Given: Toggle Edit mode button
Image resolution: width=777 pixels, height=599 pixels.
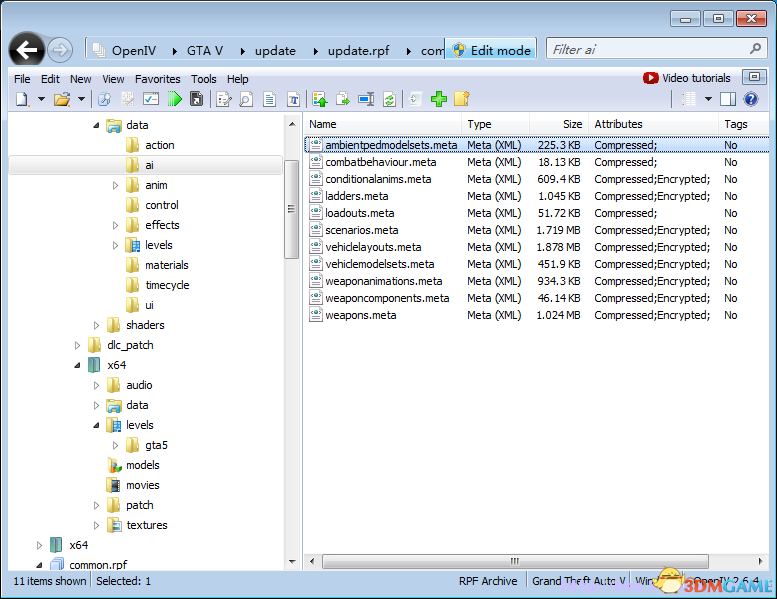Looking at the screenshot, I should [x=491, y=50].
